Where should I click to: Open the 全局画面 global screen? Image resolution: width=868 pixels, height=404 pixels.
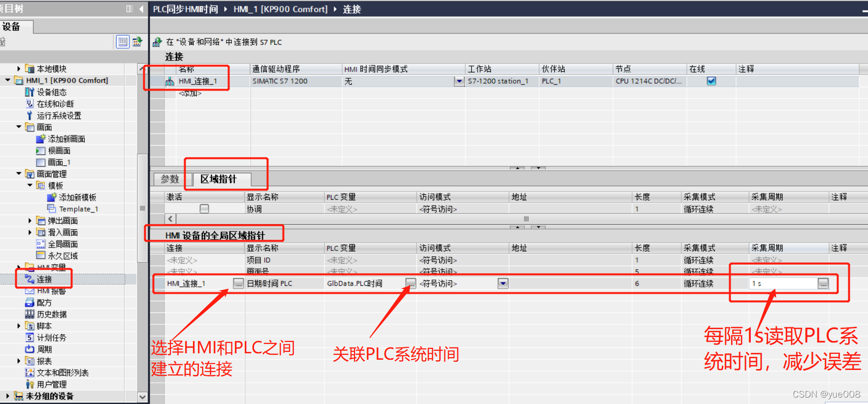63,244
